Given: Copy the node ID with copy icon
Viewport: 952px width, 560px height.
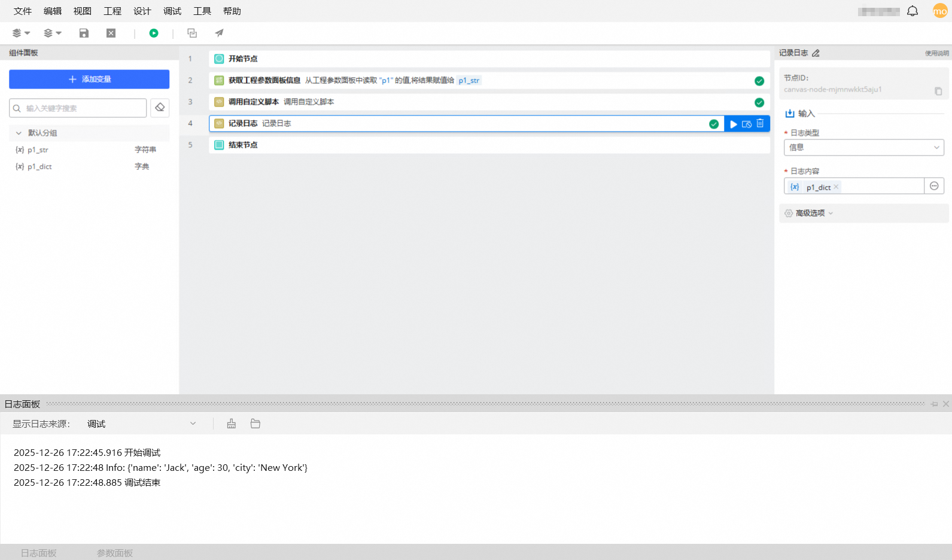Looking at the screenshot, I should pos(938,91).
